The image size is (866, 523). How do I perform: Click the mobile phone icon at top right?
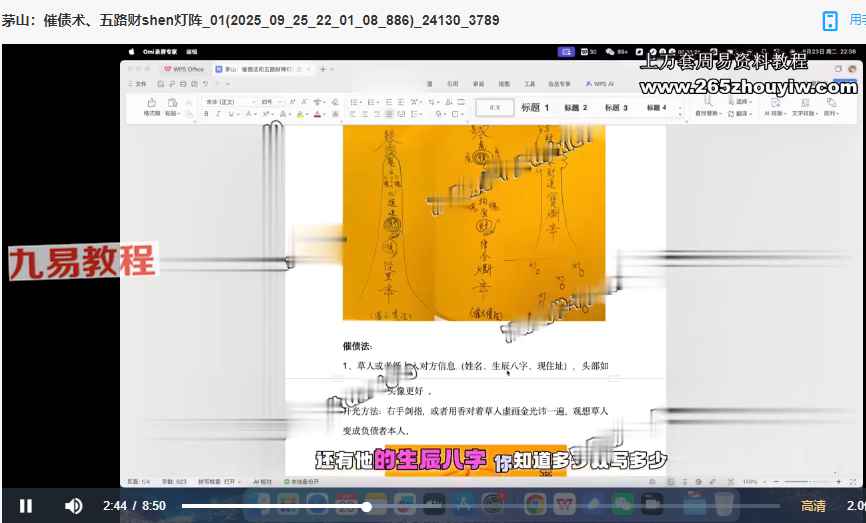[x=830, y=21]
